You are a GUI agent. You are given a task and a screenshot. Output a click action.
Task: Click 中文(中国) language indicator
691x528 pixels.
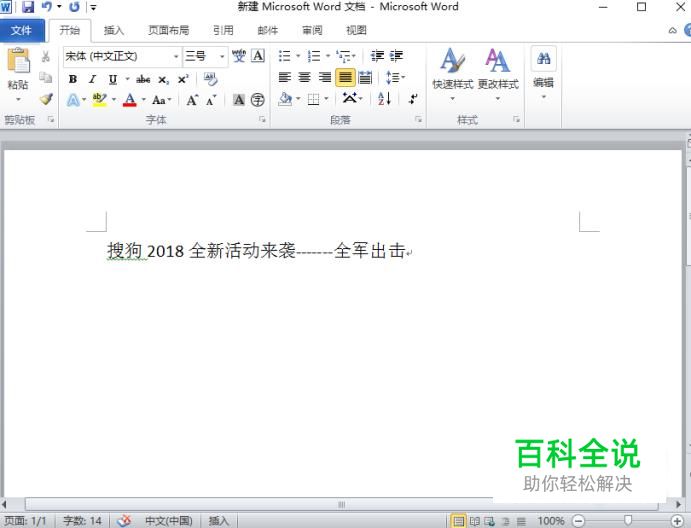pyautogui.click(x=169, y=521)
